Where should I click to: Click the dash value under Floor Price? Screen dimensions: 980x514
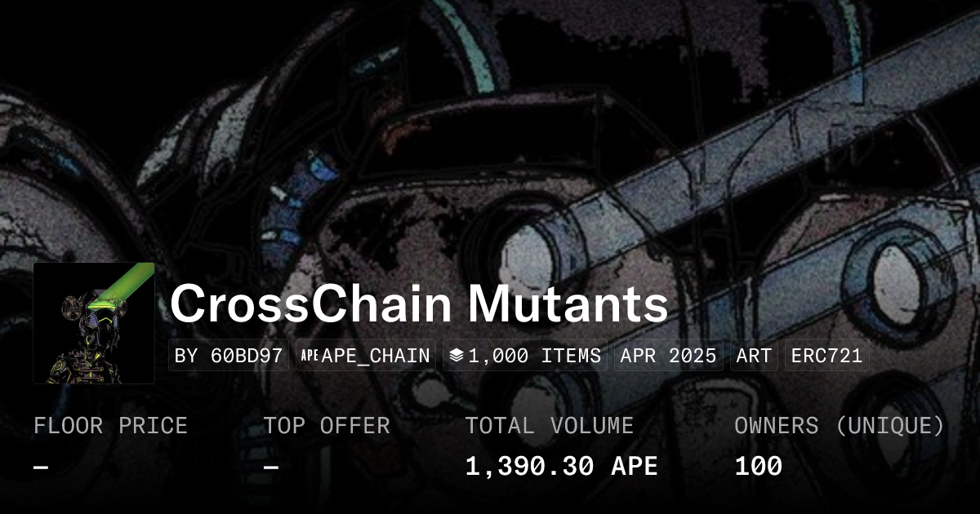click(41, 467)
